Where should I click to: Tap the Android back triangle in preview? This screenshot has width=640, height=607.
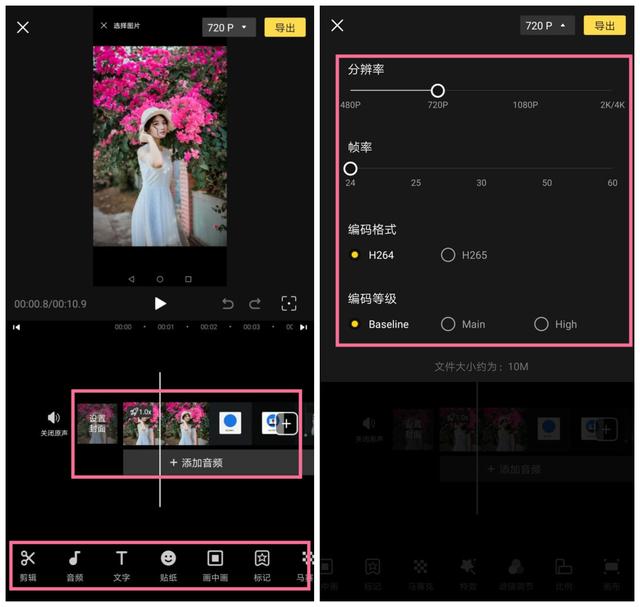pyautogui.click(x=131, y=279)
